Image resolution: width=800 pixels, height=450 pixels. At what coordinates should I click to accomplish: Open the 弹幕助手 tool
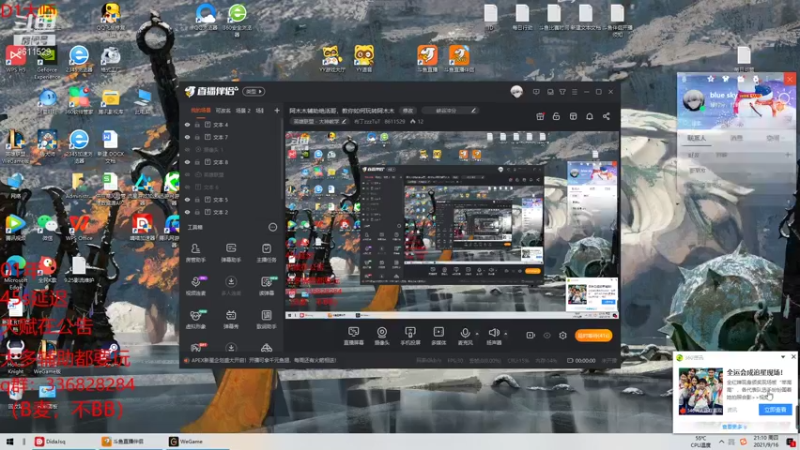click(231, 253)
